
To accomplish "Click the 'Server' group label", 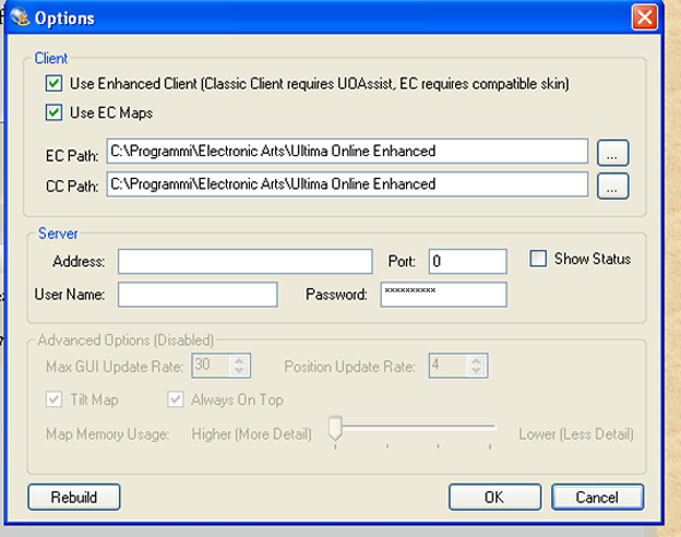I will pos(58,233).
